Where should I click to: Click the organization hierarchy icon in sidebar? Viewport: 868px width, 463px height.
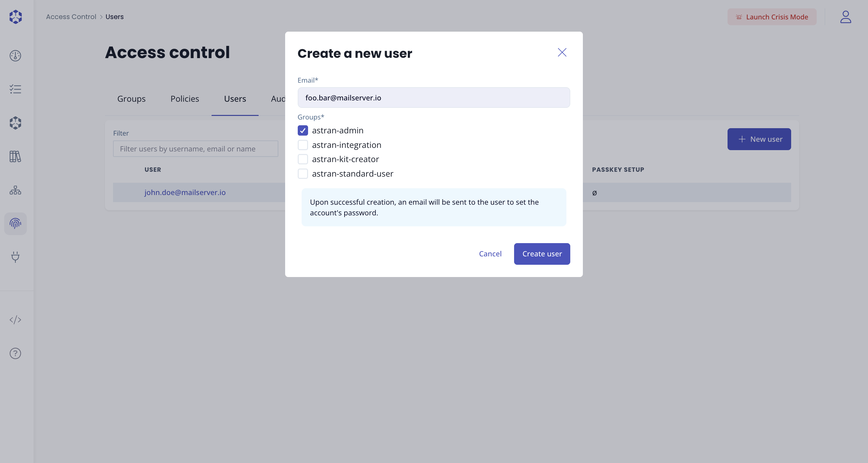[15, 190]
